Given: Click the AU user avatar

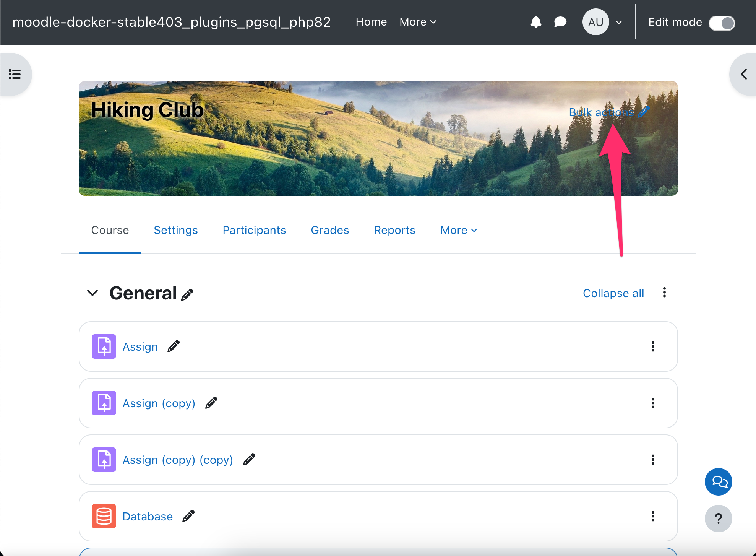Looking at the screenshot, I should (x=595, y=22).
